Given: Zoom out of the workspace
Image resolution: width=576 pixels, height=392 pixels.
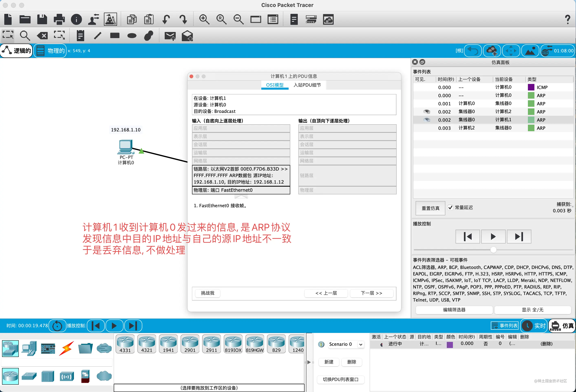Looking at the screenshot, I should [x=238, y=19].
